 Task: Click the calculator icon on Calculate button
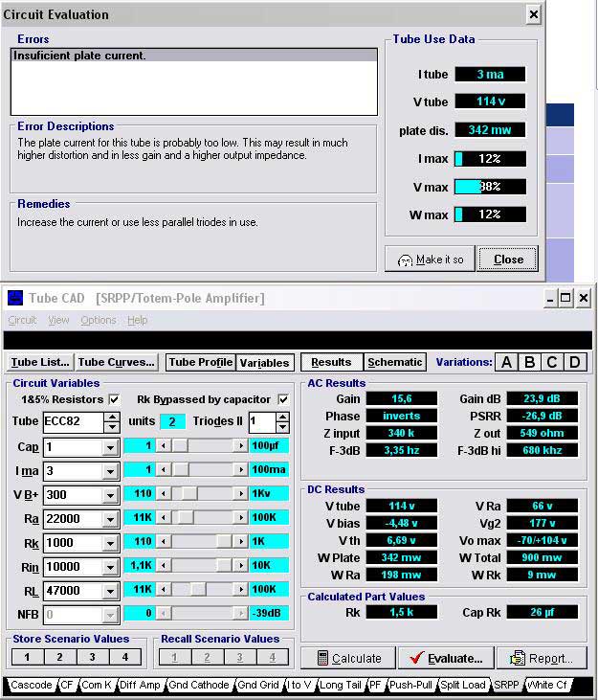point(322,658)
